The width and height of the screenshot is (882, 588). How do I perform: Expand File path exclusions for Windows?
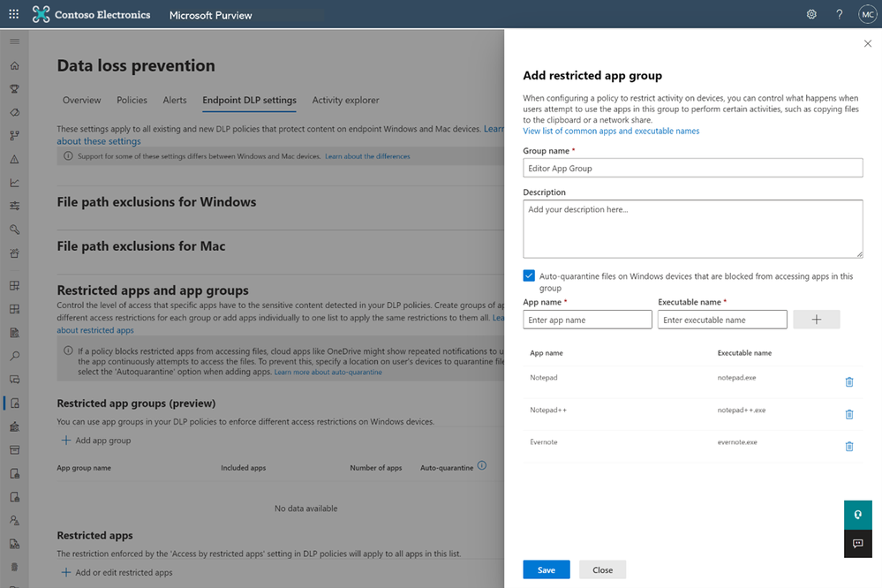(156, 202)
